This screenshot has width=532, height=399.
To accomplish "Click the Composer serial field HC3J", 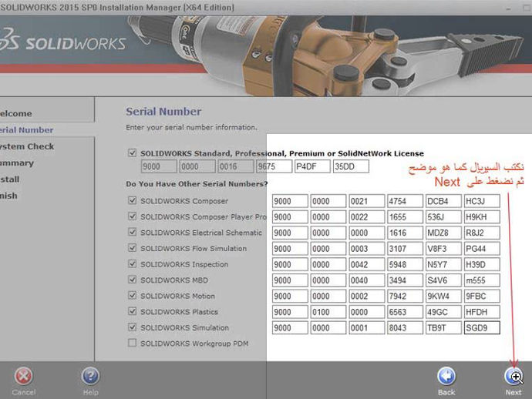I will (x=482, y=201).
